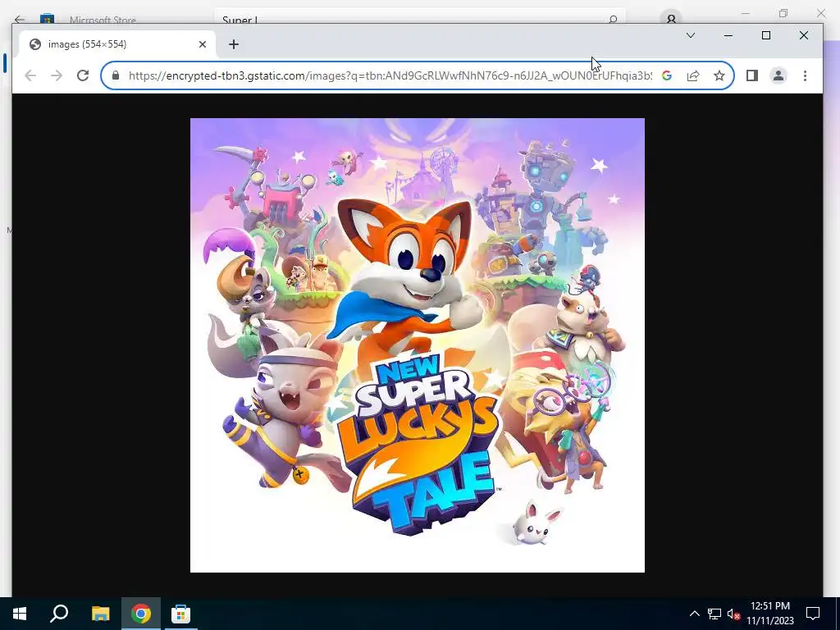
Task: Restore the Microsoft Store window size
Action: coord(783,13)
